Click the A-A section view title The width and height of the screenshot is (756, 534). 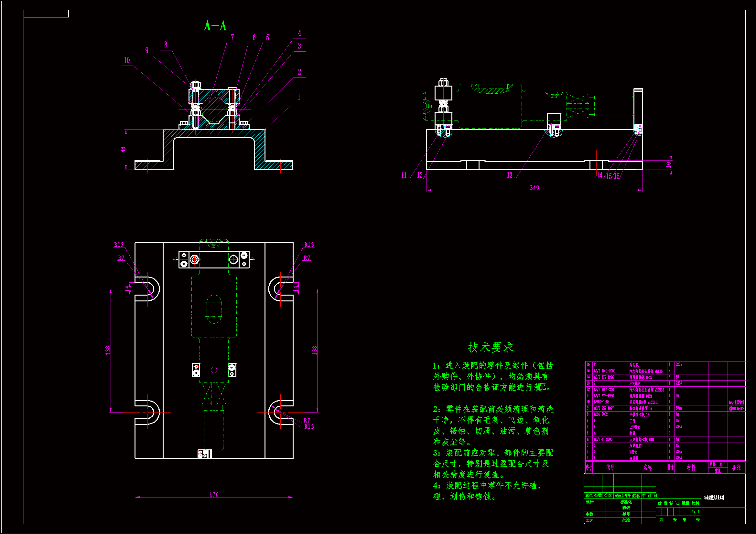coord(215,26)
